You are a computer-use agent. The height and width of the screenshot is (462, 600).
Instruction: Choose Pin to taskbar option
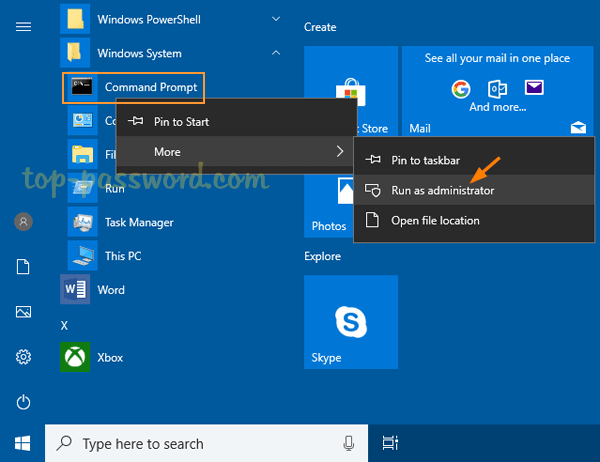click(425, 159)
